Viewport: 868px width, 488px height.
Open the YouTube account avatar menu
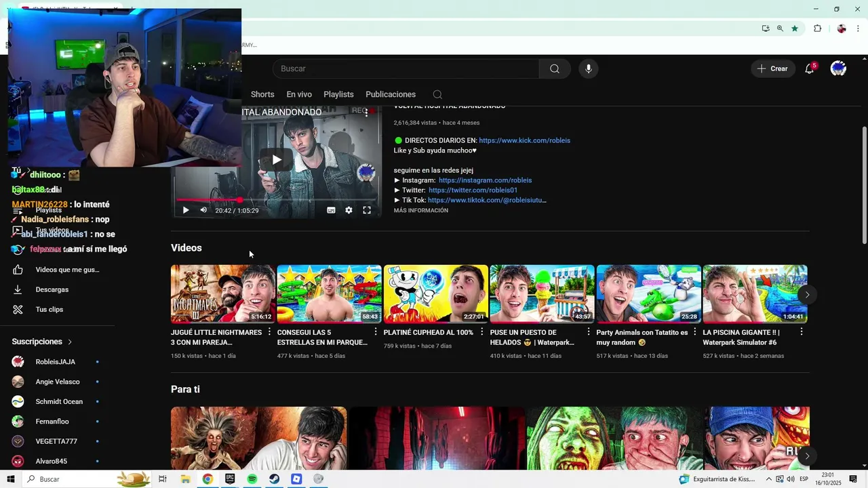coord(839,68)
